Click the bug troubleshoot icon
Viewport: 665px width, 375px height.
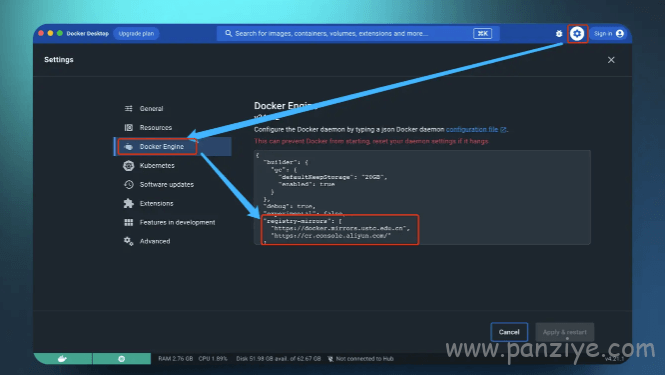[559, 34]
